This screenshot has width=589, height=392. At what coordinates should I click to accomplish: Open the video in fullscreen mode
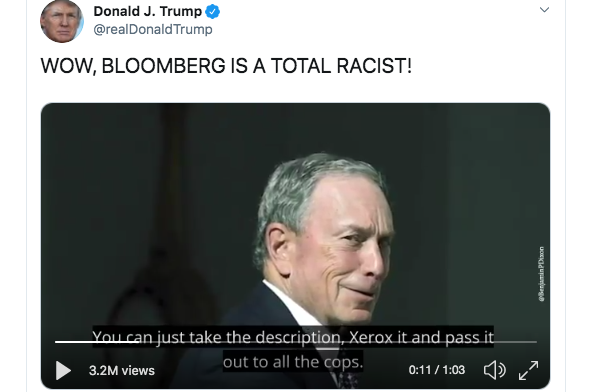coord(528,370)
